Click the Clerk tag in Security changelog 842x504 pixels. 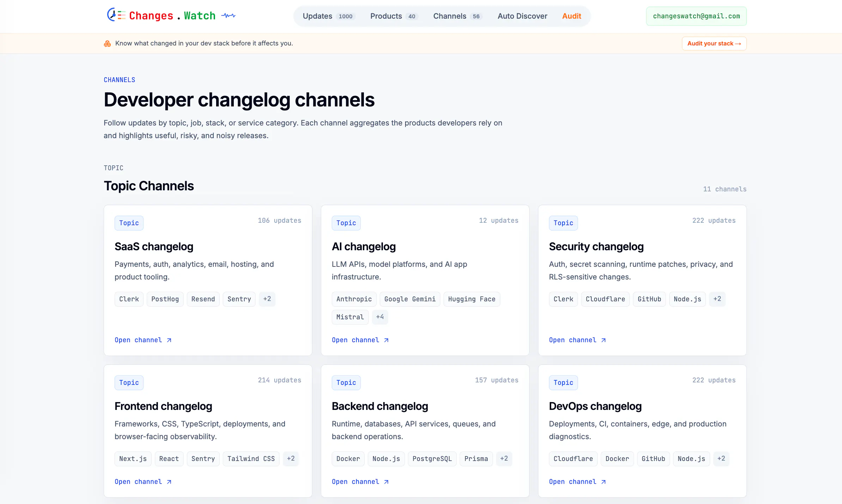pos(563,299)
